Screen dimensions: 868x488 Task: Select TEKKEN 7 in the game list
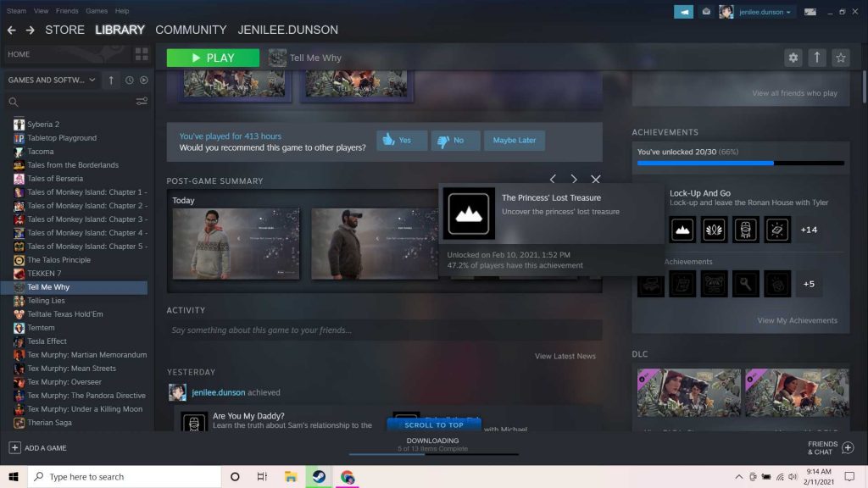43,274
